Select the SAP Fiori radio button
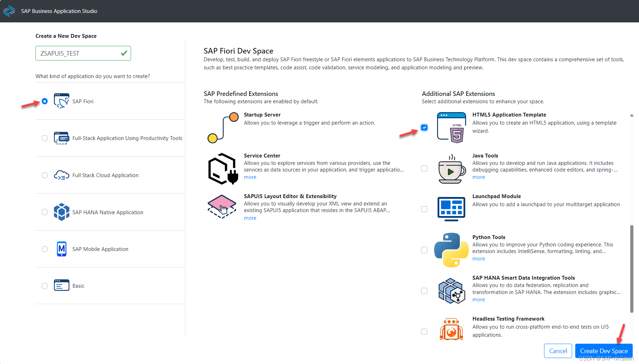The height and width of the screenshot is (364, 639). (44, 101)
